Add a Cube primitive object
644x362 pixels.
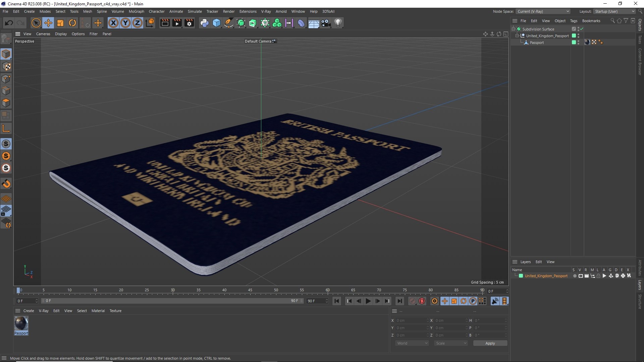pyautogui.click(x=217, y=23)
